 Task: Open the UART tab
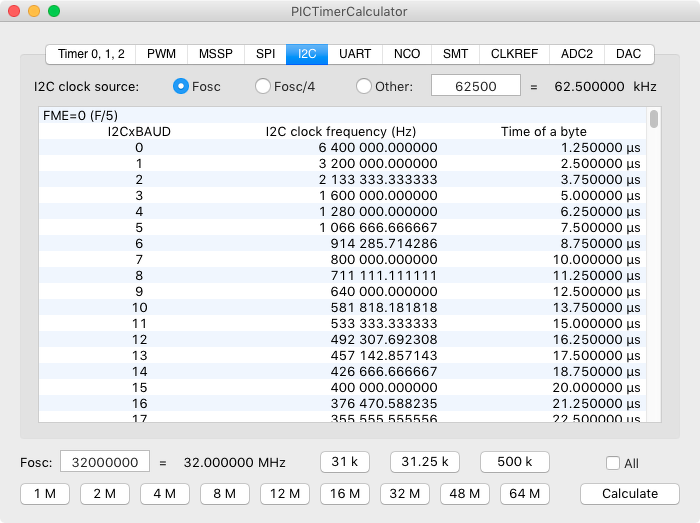(x=355, y=54)
